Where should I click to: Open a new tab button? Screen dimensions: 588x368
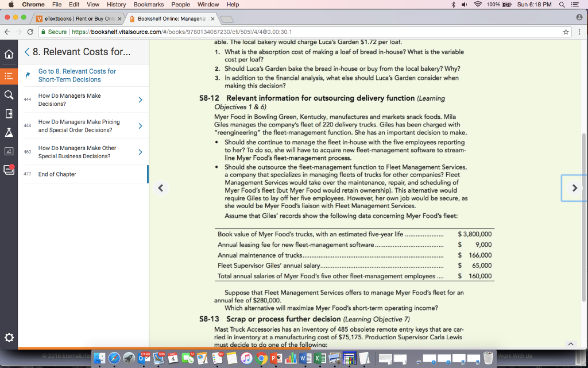[226, 19]
